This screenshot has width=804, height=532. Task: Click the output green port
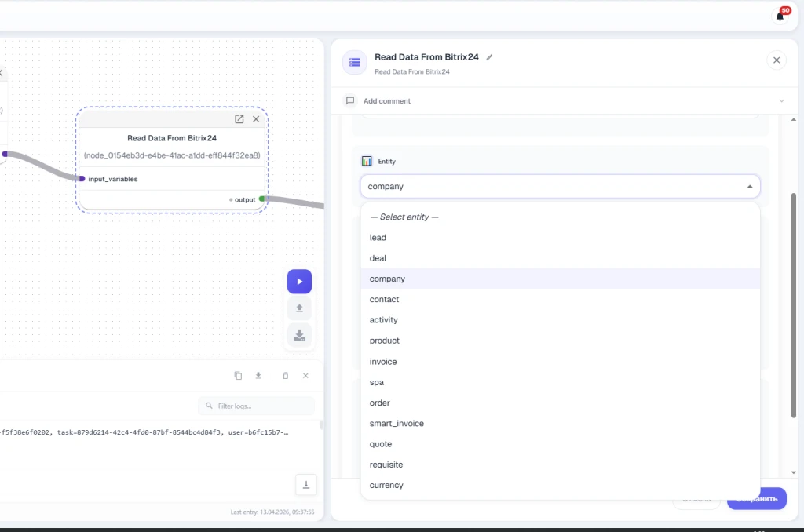point(262,199)
